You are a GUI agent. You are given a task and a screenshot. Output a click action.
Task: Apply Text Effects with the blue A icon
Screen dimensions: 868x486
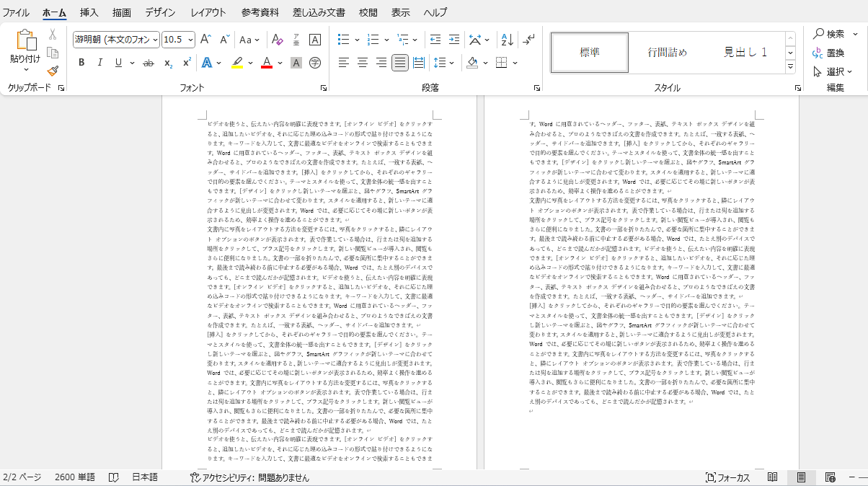pos(207,63)
